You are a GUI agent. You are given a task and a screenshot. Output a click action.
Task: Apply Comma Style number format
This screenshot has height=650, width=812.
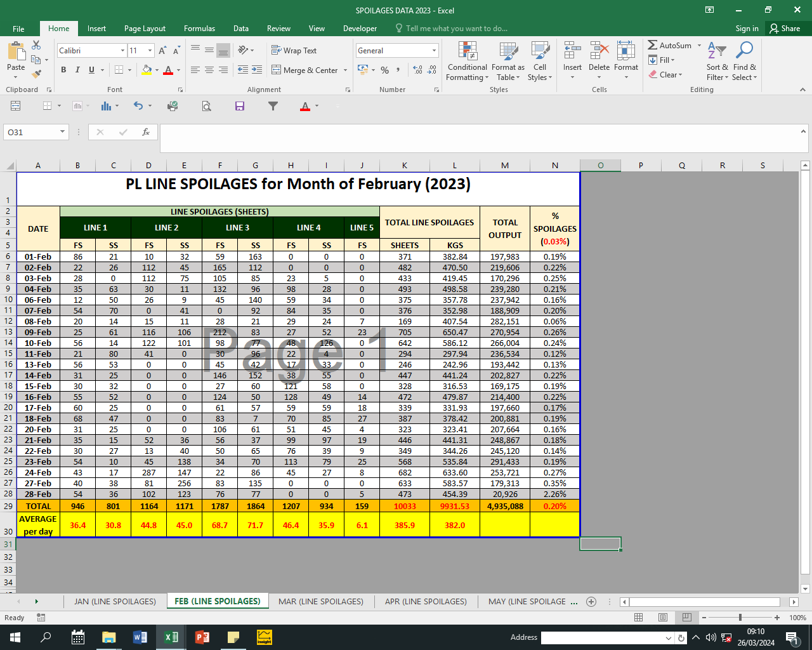tap(398, 70)
